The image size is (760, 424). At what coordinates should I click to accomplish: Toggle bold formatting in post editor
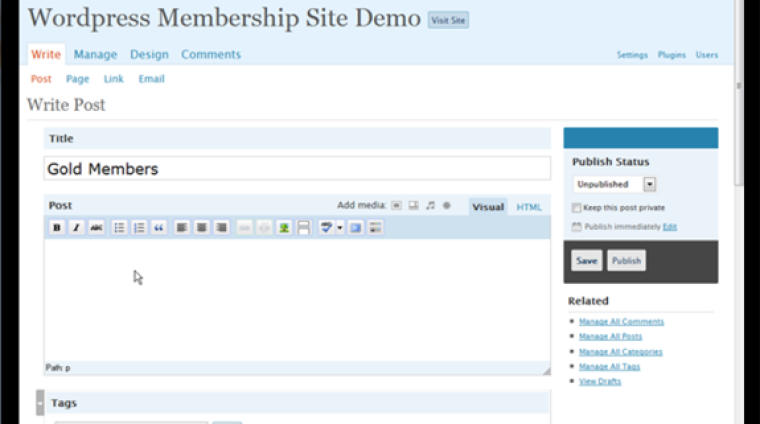tap(57, 227)
